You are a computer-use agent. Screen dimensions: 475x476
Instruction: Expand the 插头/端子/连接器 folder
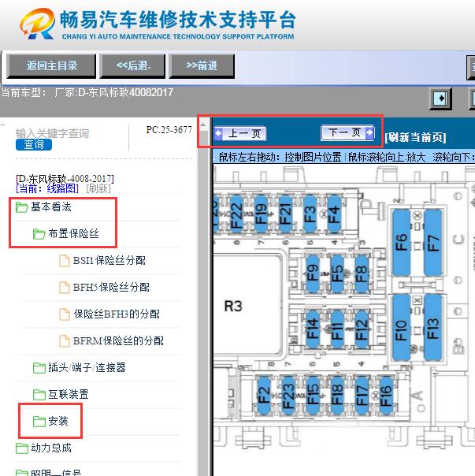point(87,367)
